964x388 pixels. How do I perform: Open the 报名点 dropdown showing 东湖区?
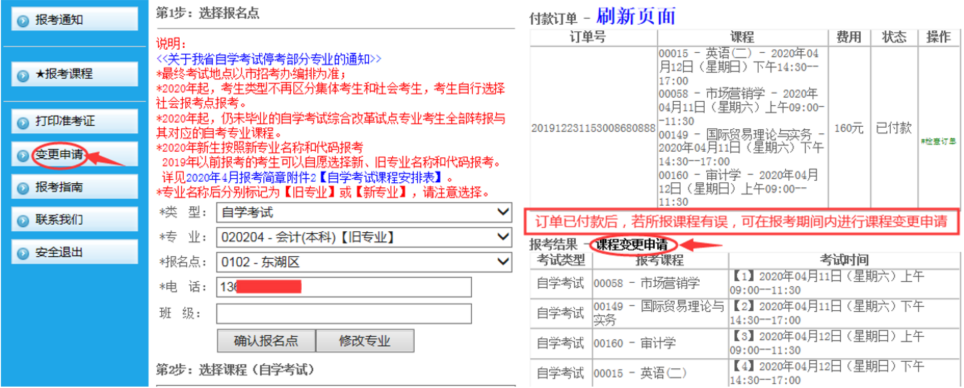[x=364, y=263]
